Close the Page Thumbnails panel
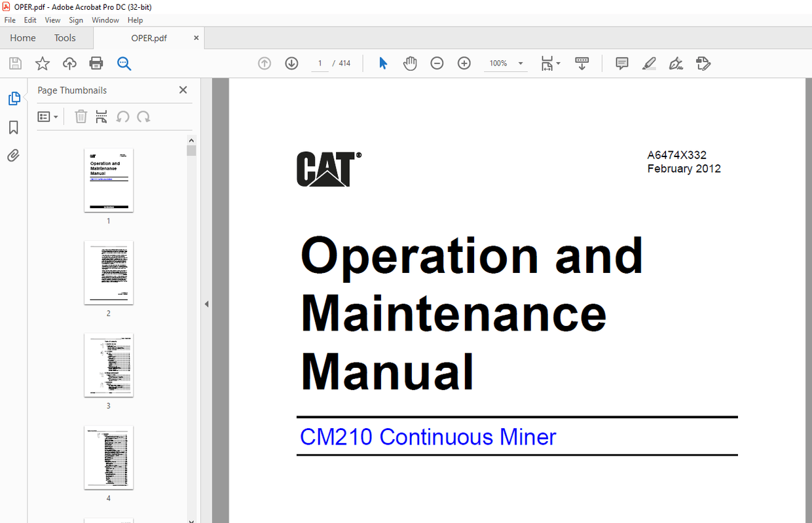This screenshot has height=523, width=812. tap(183, 90)
